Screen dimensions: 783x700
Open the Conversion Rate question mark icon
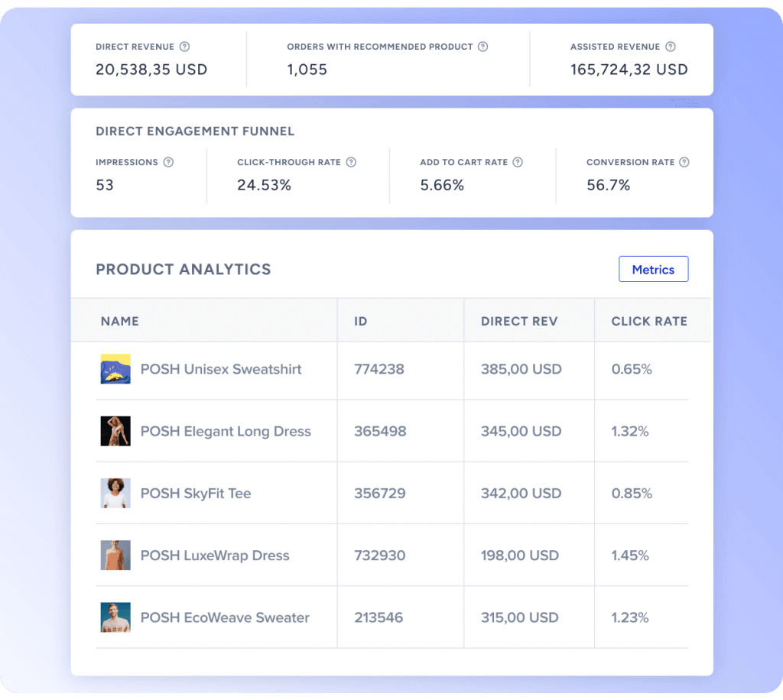click(x=684, y=162)
